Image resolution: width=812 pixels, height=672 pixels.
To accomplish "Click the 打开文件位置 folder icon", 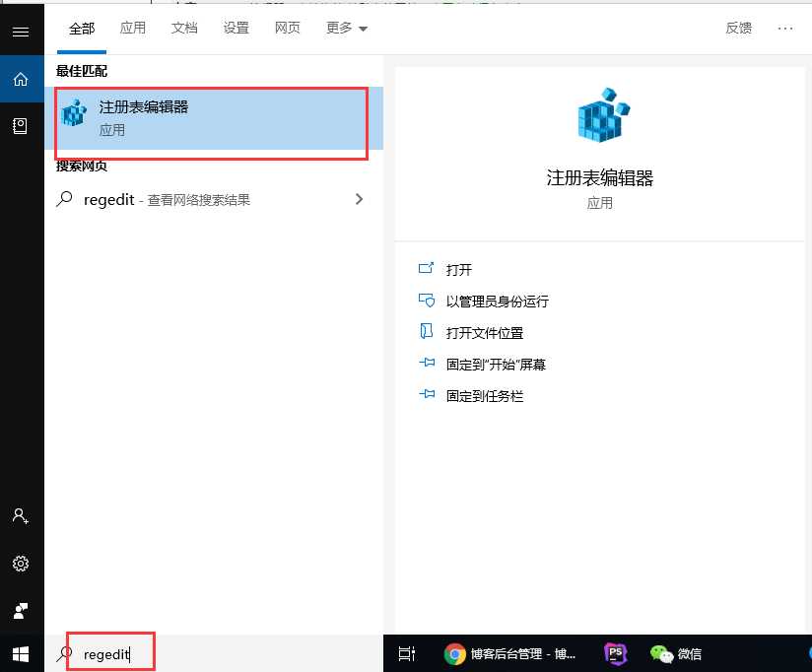I will [x=426, y=331].
